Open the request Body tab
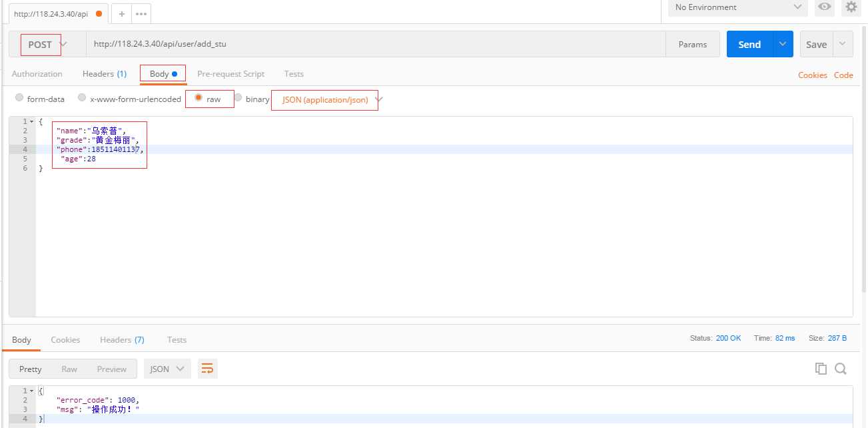868x428 pixels. [x=163, y=74]
